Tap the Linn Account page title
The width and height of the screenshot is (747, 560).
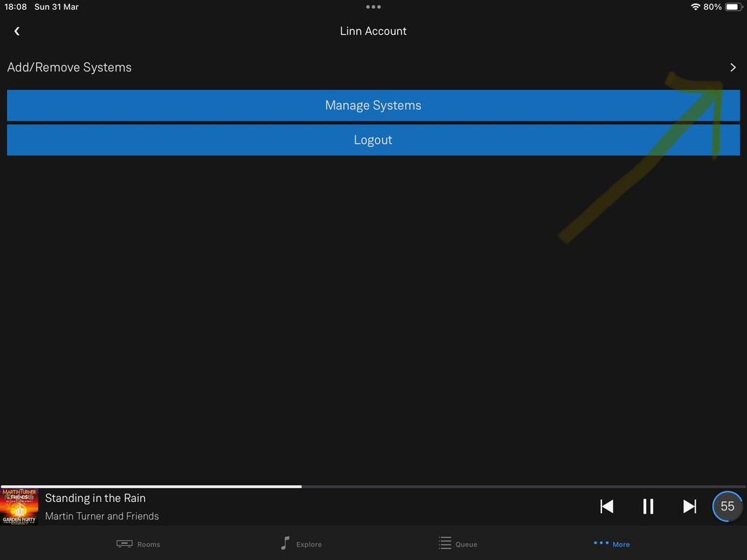373,31
